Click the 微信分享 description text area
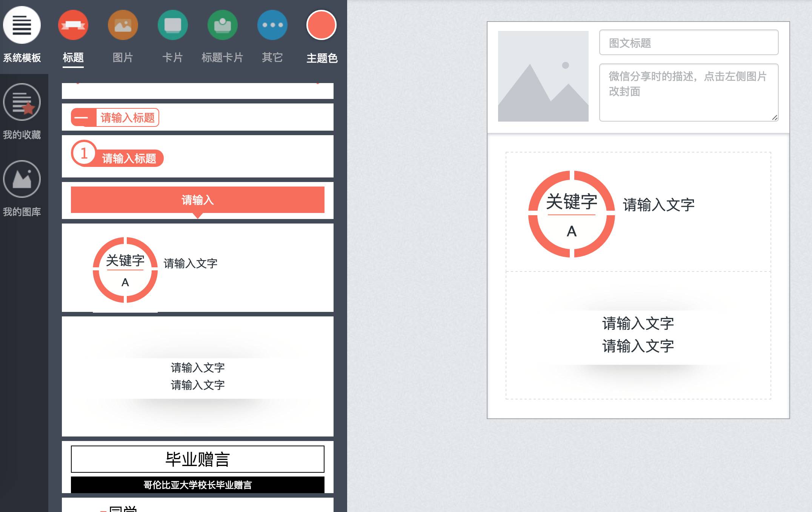The height and width of the screenshot is (512, 812). (x=689, y=93)
